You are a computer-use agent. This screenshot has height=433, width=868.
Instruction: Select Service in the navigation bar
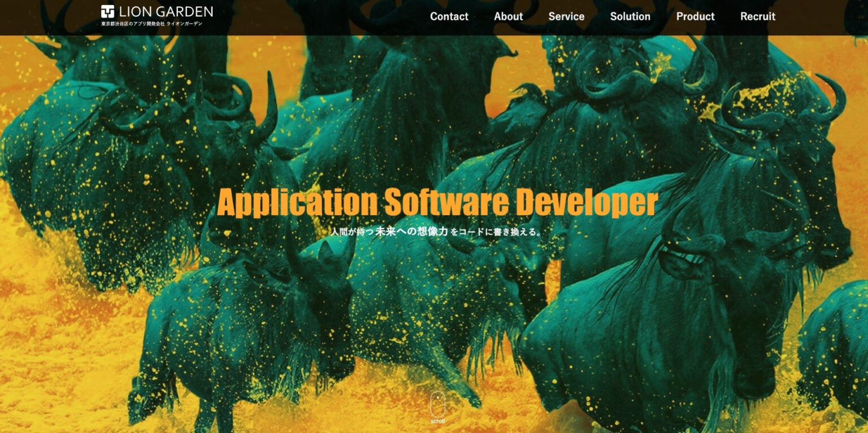pos(566,16)
